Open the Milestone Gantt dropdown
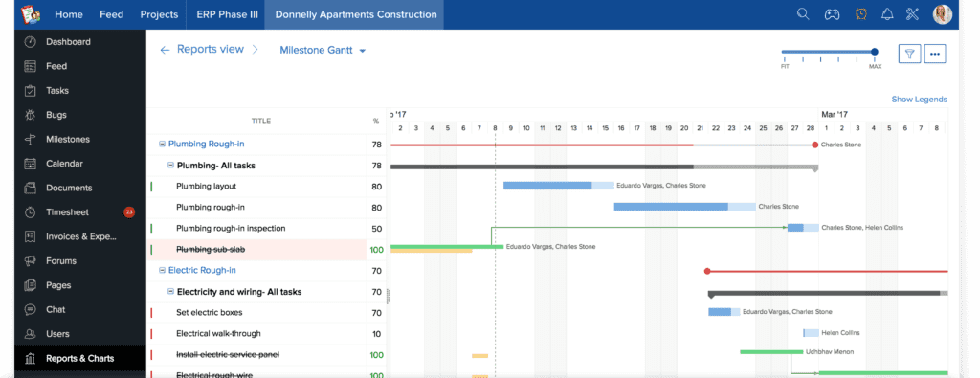980x378 pixels. click(323, 50)
